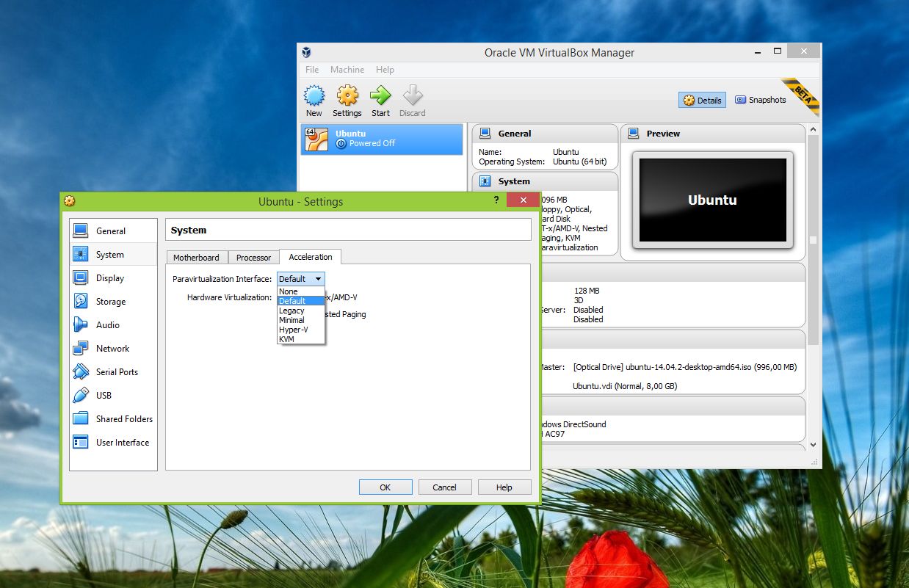Click Cancel in the Settings dialog
This screenshot has width=909, height=588.
(x=444, y=487)
